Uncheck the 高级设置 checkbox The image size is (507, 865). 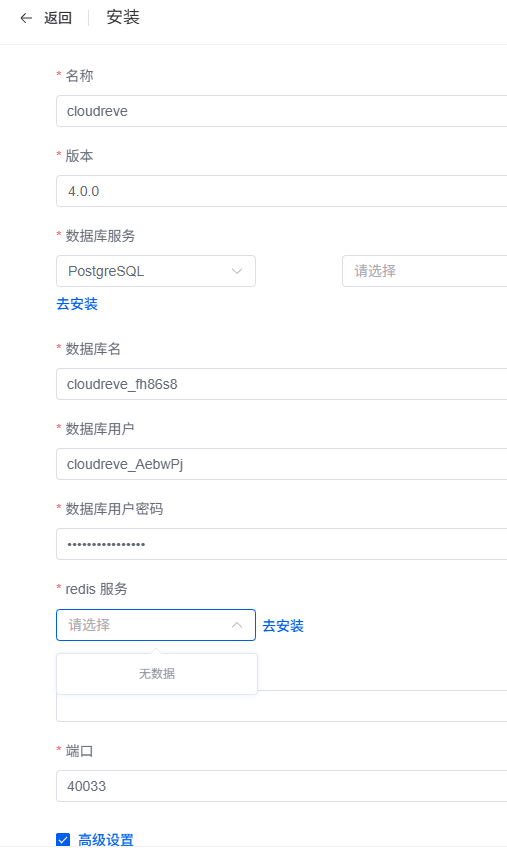[x=63, y=840]
